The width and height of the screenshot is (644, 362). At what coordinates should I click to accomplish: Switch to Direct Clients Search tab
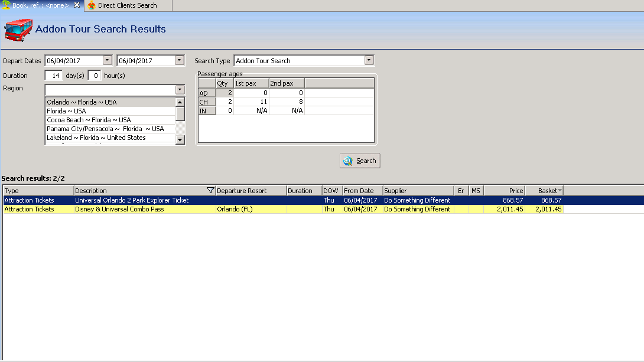tap(127, 5)
